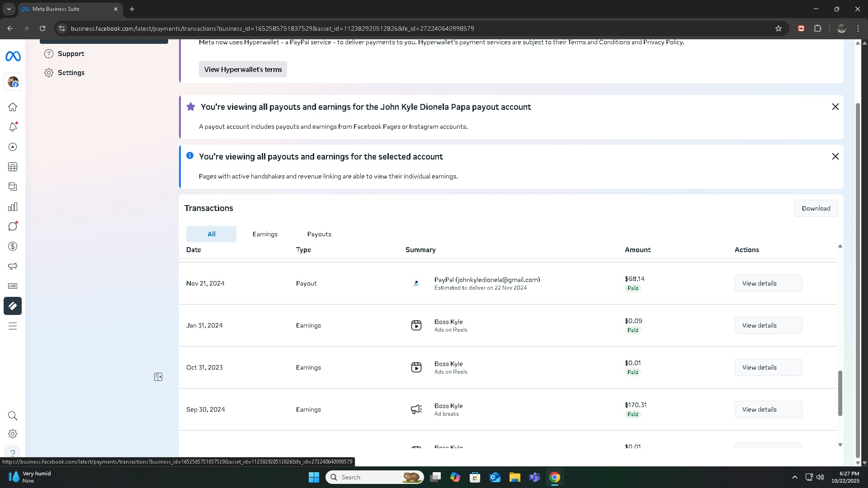Open the Monetization dollar icon
Image resolution: width=868 pixels, height=488 pixels.
pyautogui.click(x=13, y=246)
